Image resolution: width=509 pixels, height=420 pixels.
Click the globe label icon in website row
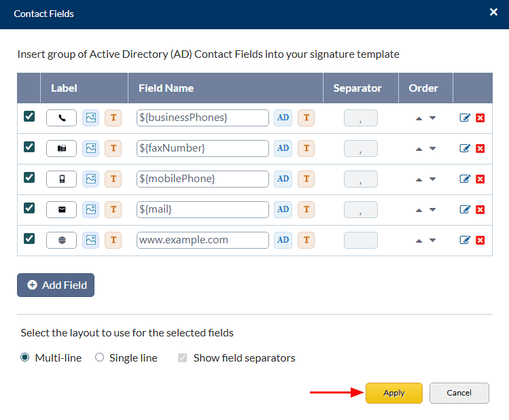tap(62, 240)
